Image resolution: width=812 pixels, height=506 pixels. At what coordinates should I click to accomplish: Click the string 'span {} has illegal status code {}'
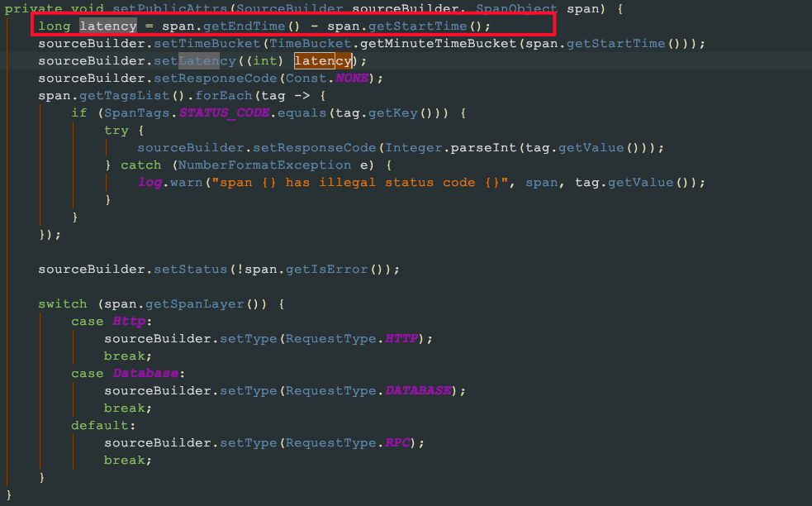coord(360,183)
